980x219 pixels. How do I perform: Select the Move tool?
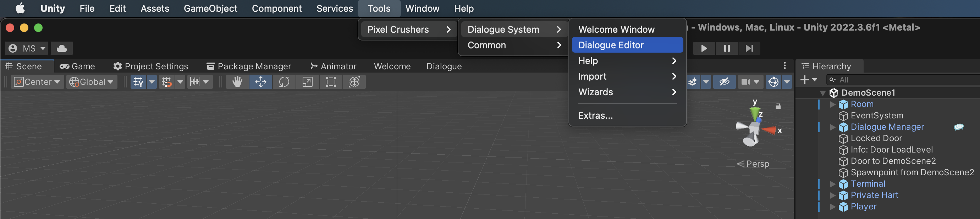[260, 82]
